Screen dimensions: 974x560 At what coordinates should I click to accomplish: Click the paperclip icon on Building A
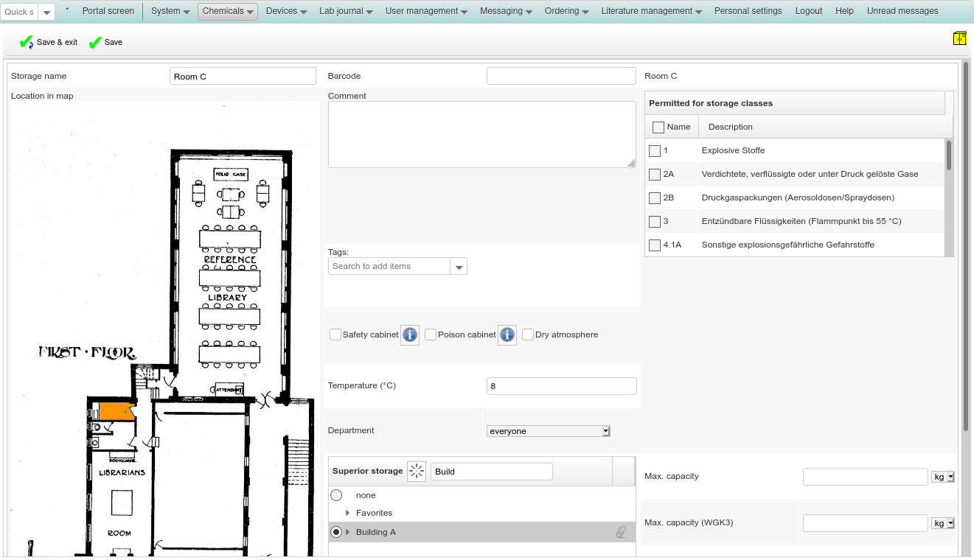point(621,532)
